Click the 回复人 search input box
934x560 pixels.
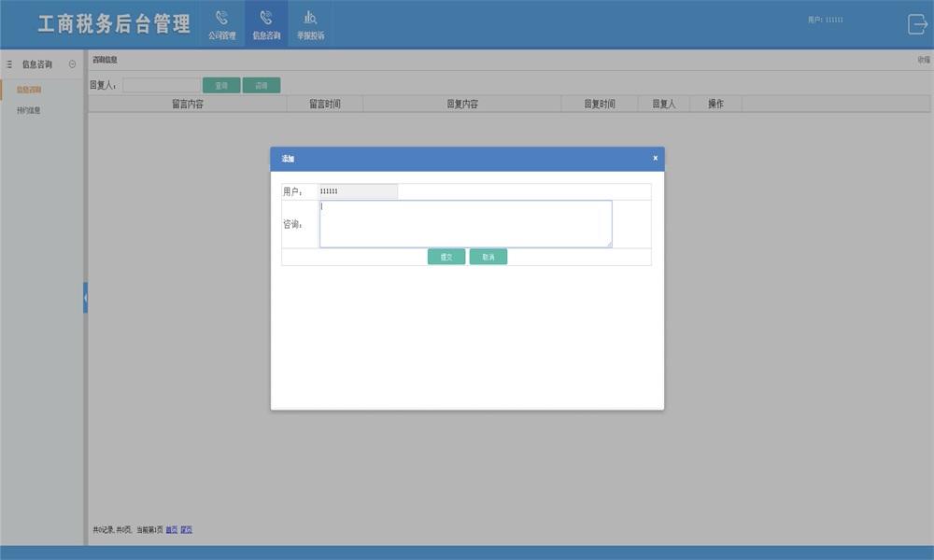pyautogui.click(x=161, y=85)
